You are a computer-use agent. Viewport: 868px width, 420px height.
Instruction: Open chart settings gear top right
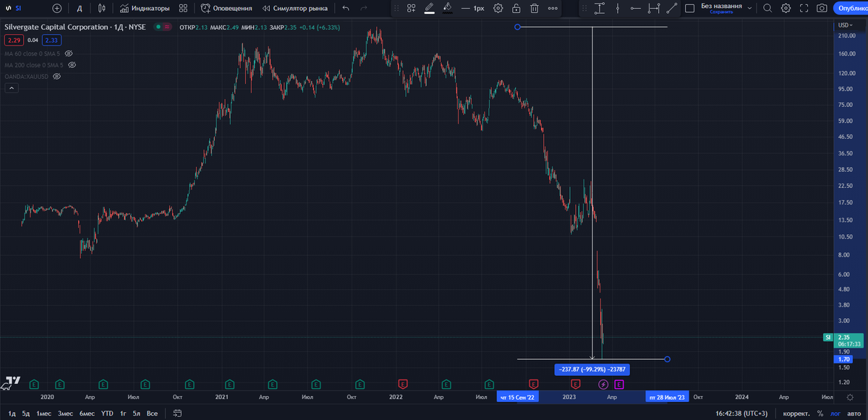point(786,8)
